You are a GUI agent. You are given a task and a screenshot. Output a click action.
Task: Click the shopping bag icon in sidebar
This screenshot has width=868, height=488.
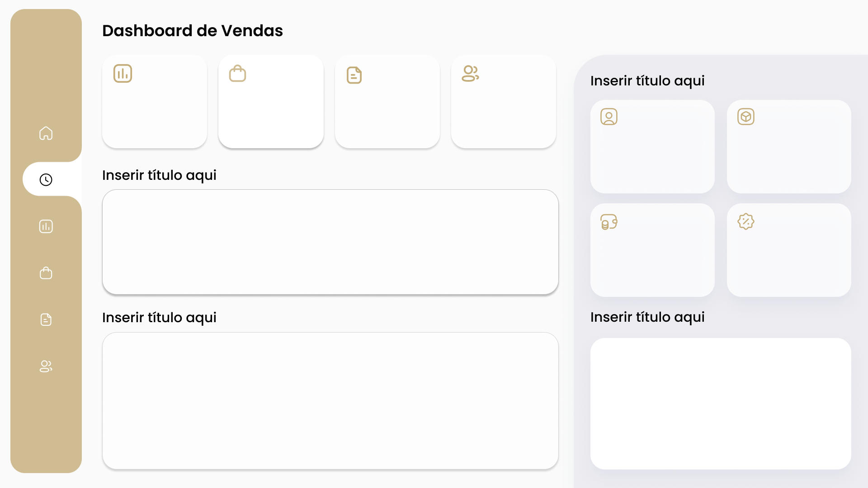pyautogui.click(x=46, y=273)
